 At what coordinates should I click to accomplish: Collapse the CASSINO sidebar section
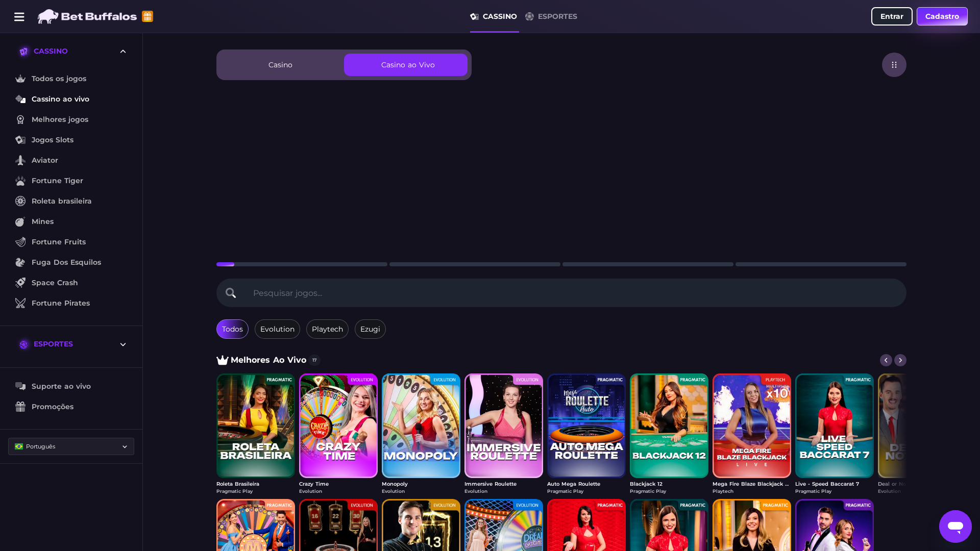point(123,51)
